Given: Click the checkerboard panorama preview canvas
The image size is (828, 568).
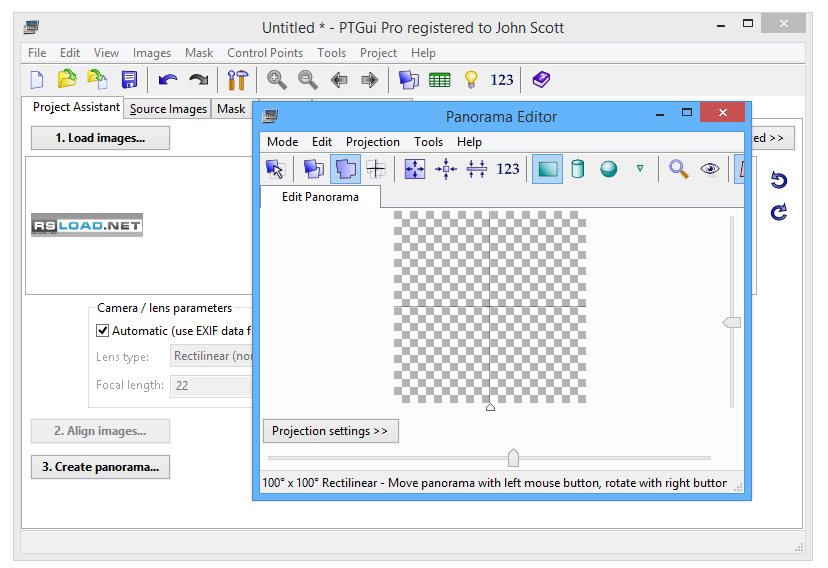Looking at the screenshot, I should coord(490,307).
